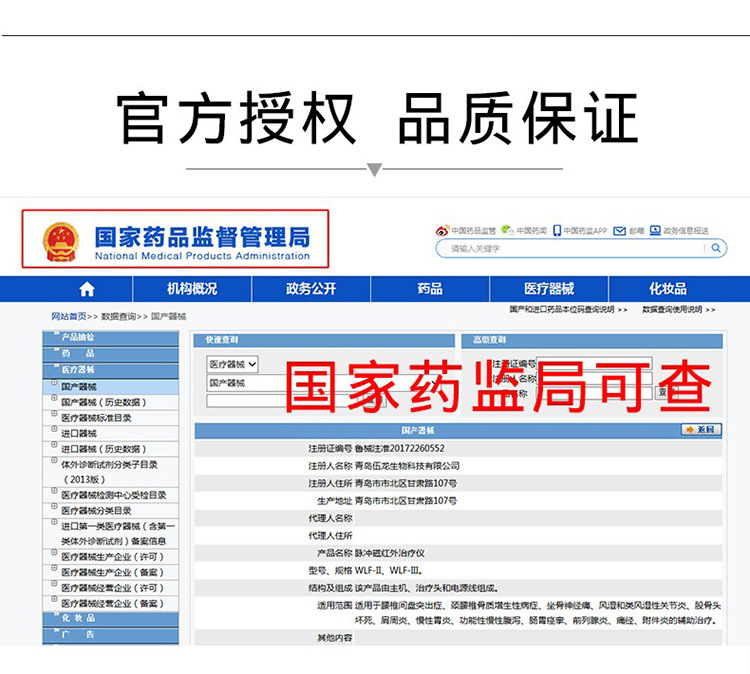Select 进口器械 in sidebar
Image resolution: width=750 pixels, height=674 pixels.
point(79,433)
